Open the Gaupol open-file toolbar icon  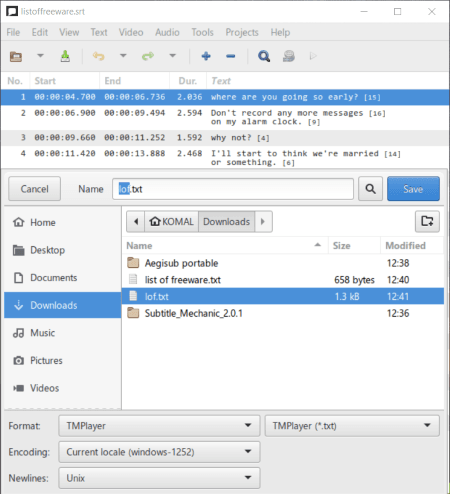tap(16, 56)
